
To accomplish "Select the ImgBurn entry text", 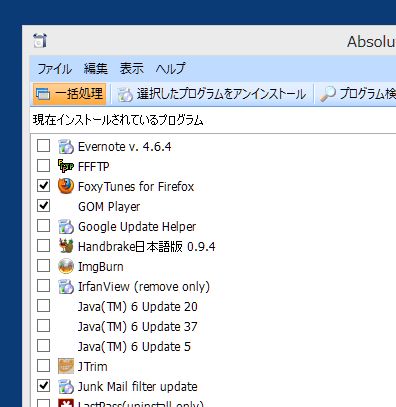I will pos(101,267).
